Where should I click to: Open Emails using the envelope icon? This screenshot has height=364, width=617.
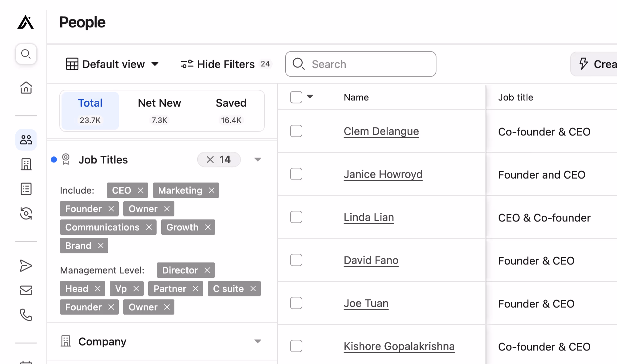coord(26,290)
